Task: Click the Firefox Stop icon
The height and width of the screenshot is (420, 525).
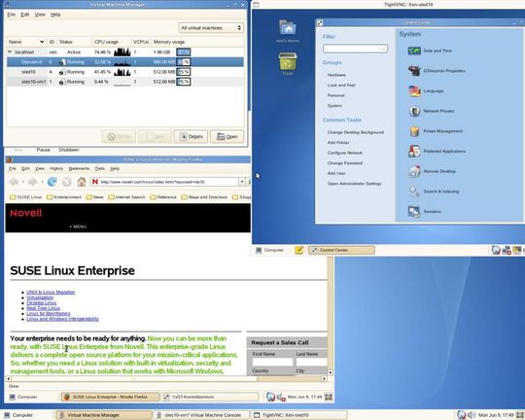Action: pos(67,182)
